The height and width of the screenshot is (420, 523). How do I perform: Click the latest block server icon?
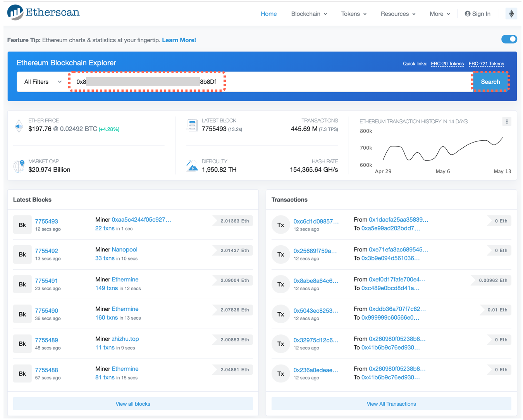pos(192,126)
